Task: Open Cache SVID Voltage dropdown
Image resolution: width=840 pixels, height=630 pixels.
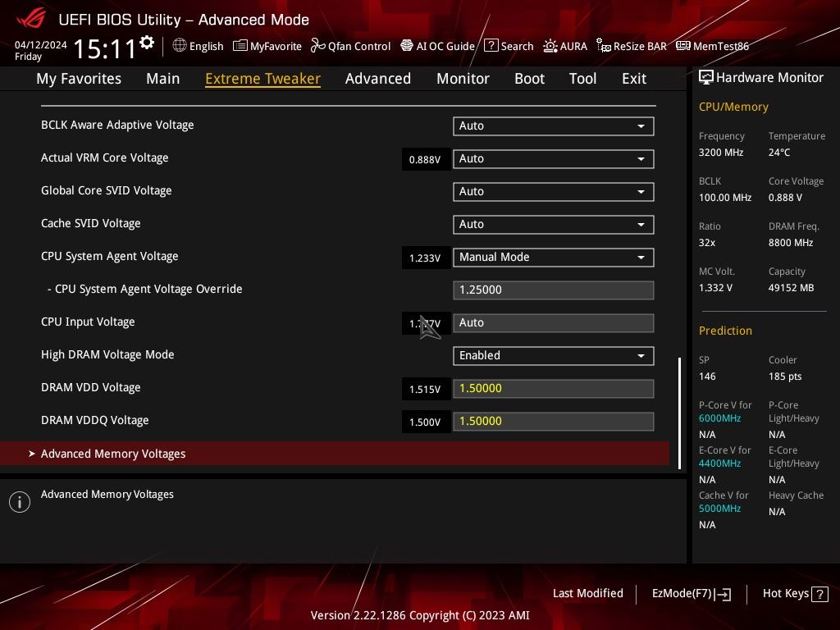Action: [554, 225]
